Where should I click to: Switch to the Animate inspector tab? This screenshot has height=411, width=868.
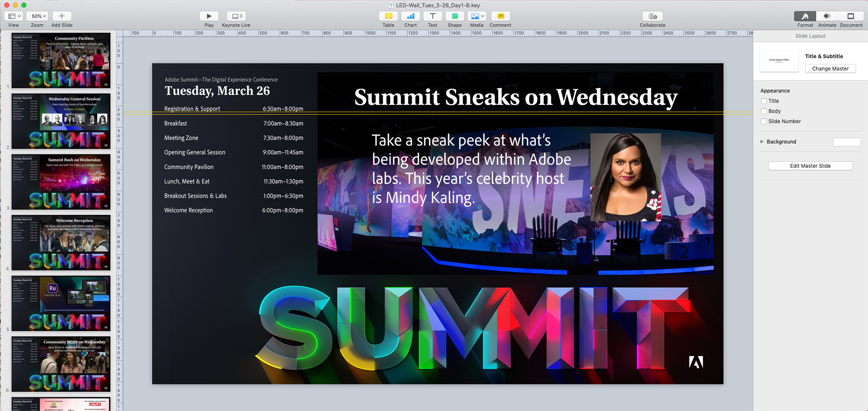827,16
